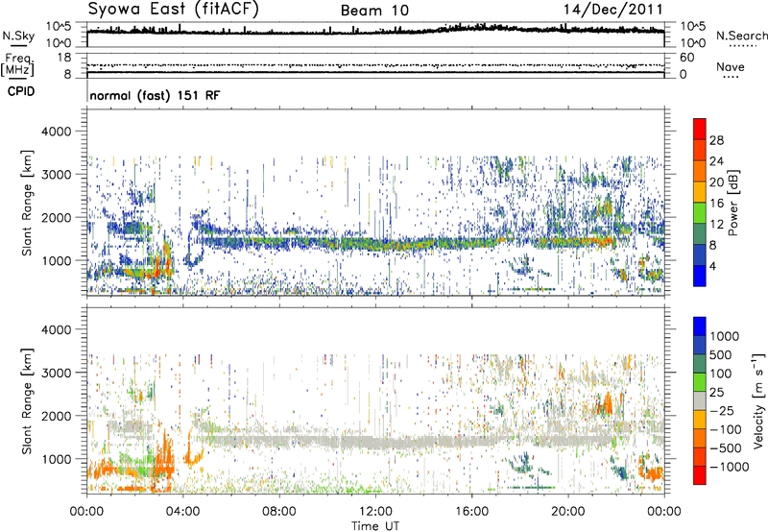Click the "08:00" time axis label

click(279, 512)
